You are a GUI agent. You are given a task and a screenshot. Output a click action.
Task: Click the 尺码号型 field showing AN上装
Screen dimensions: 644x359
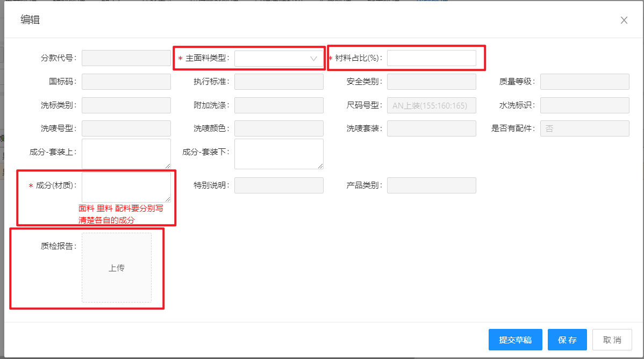pos(431,105)
